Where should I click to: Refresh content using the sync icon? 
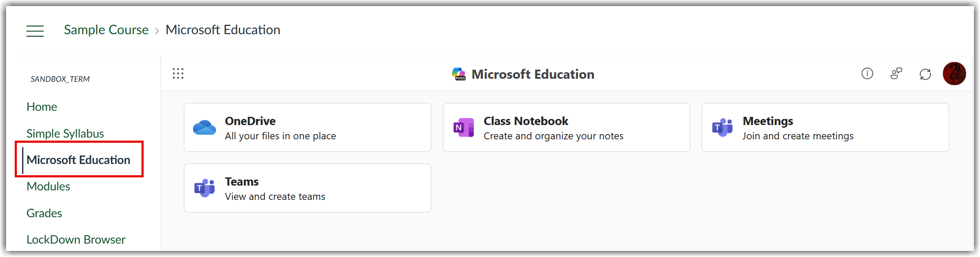click(x=925, y=74)
